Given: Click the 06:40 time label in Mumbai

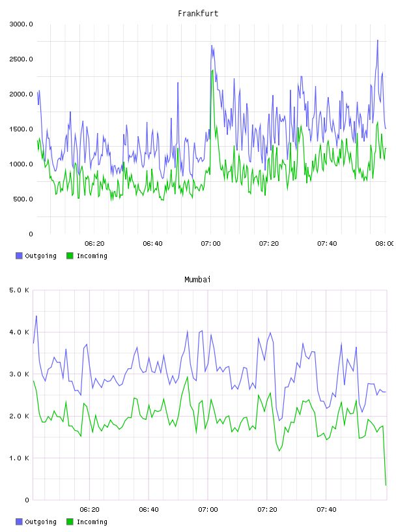Looking at the screenshot, I should (148, 510).
